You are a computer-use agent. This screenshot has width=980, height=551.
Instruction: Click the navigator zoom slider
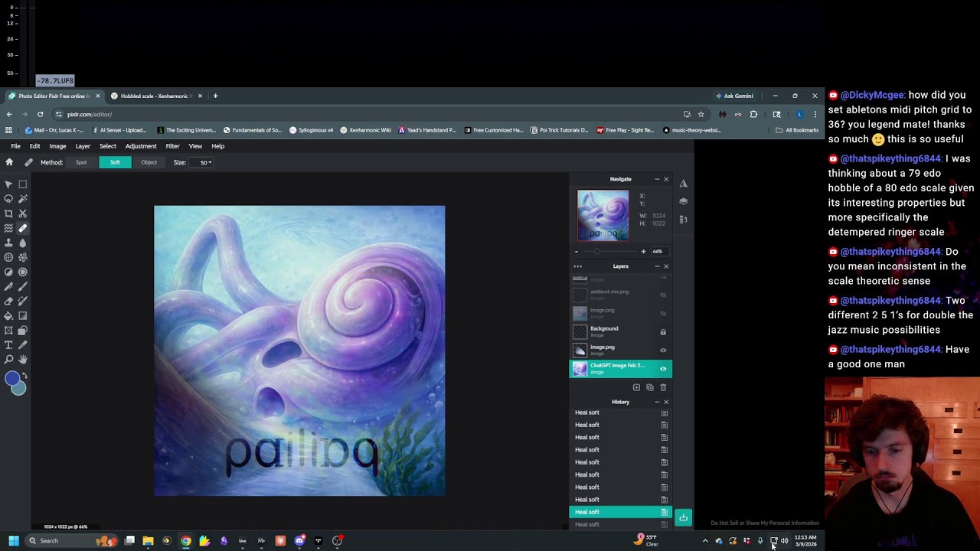pyautogui.click(x=609, y=251)
